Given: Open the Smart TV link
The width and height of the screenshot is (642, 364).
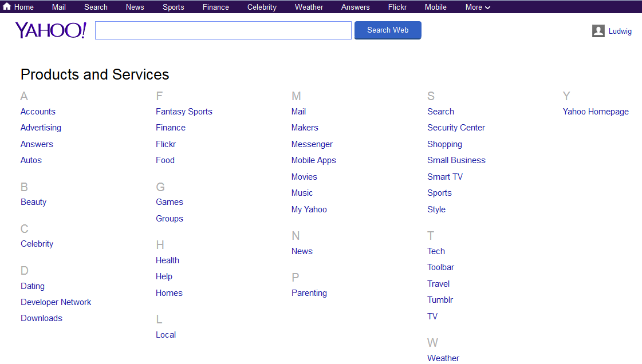Looking at the screenshot, I should (445, 177).
